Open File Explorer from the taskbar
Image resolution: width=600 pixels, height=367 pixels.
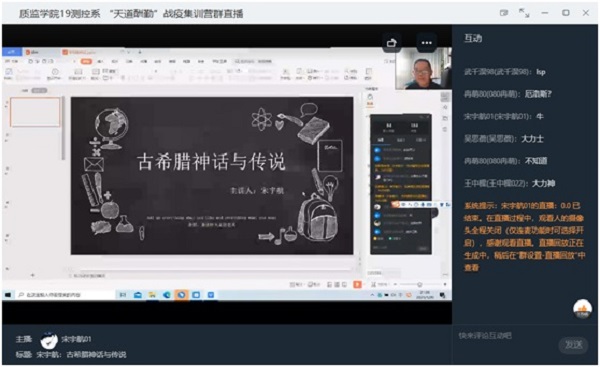(x=152, y=295)
